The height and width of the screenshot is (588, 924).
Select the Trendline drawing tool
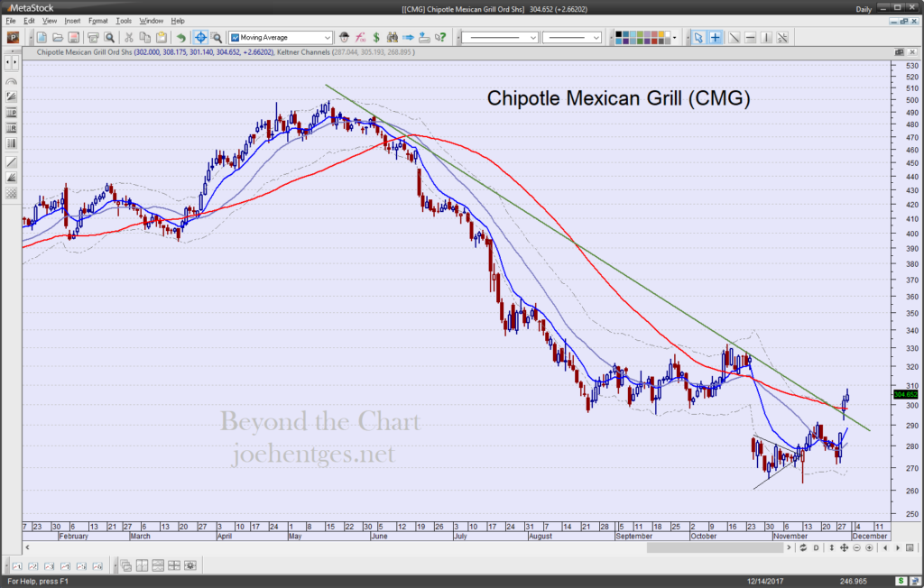point(735,38)
